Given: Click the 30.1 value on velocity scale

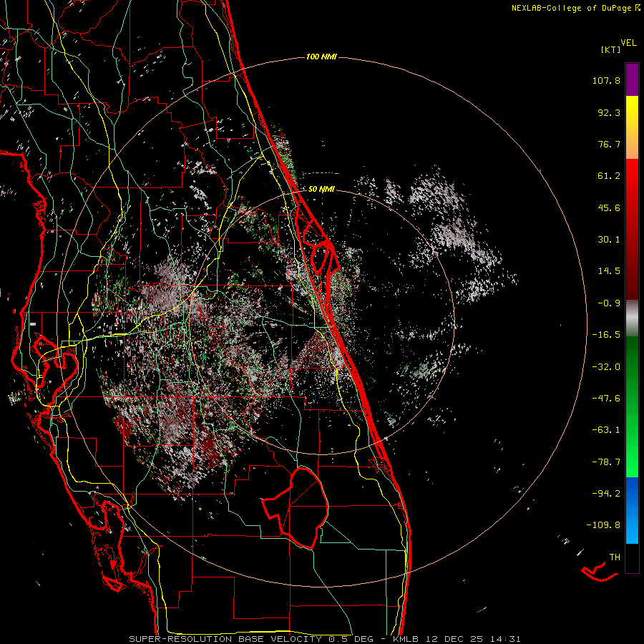Looking at the screenshot, I should tap(609, 240).
